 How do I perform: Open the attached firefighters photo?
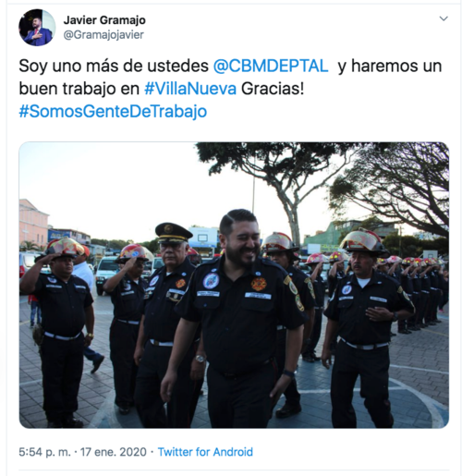click(x=234, y=285)
